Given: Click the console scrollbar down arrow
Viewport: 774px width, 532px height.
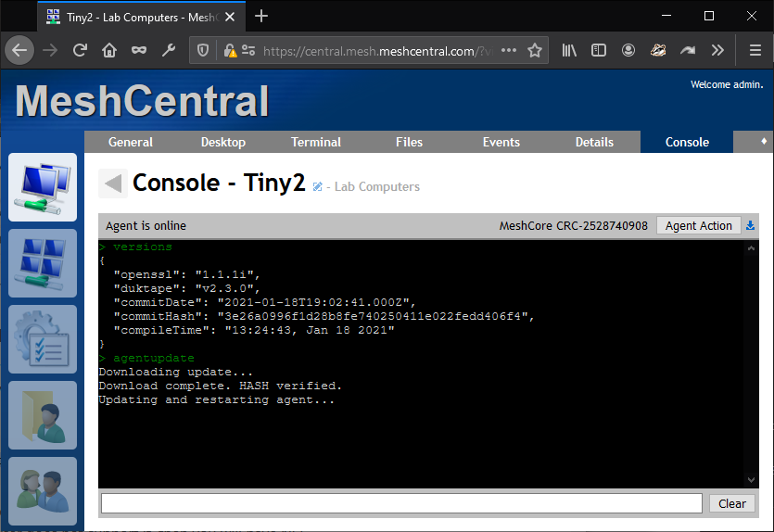Looking at the screenshot, I should click(751, 479).
